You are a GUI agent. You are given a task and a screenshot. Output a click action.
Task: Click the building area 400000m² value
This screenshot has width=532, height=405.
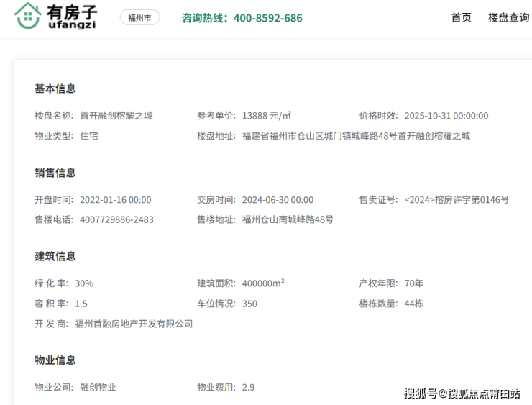(263, 283)
